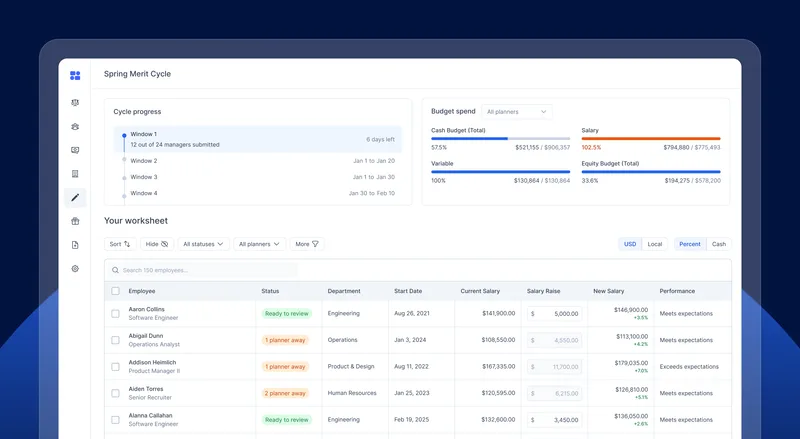The height and width of the screenshot is (439, 800).
Task: Check the box for Aaron Collins
Action: click(115, 313)
